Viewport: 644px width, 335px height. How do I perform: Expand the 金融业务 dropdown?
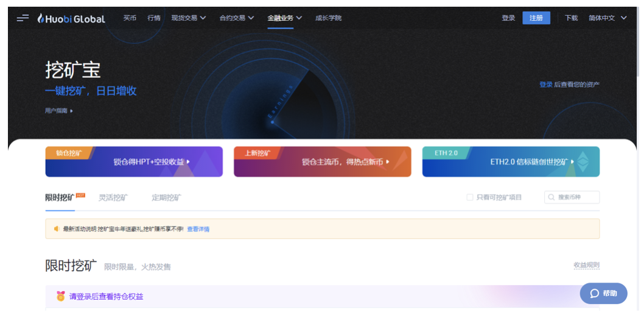(284, 18)
